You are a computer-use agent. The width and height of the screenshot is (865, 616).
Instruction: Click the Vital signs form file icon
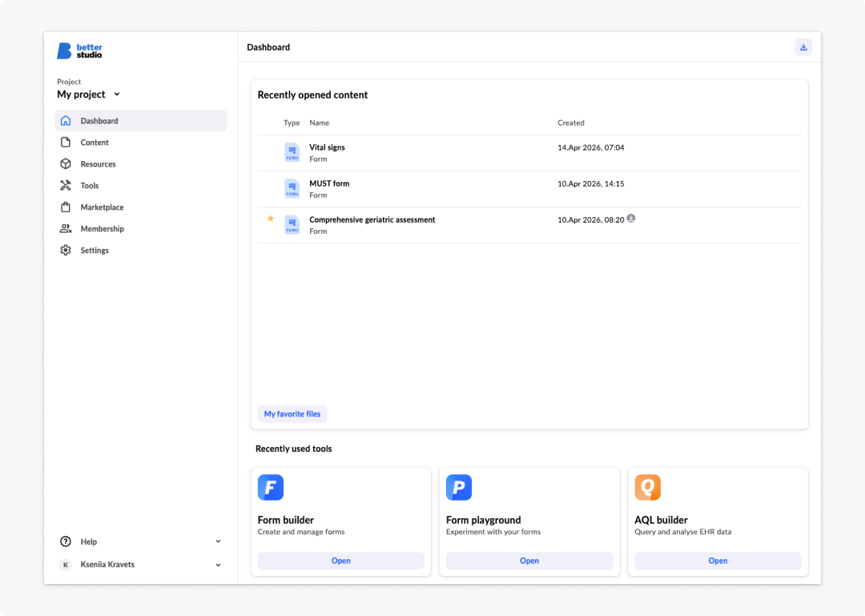coord(292,152)
